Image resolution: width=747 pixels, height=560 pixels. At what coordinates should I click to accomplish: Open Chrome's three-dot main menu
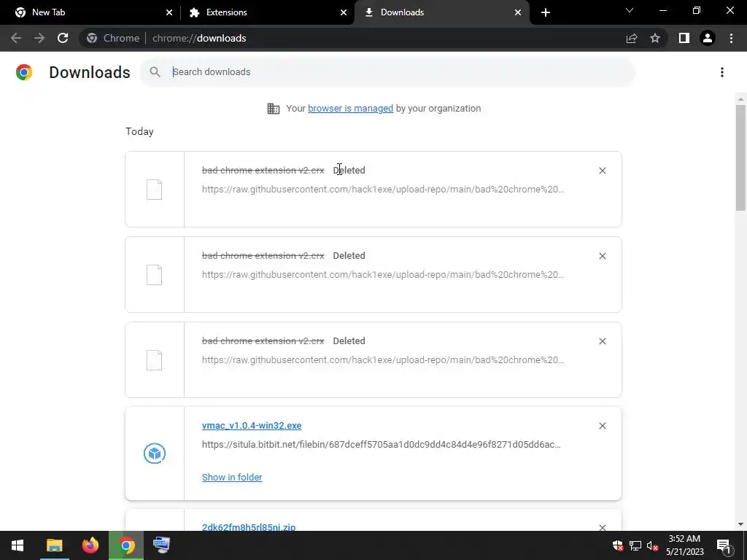tap(731, 38)
